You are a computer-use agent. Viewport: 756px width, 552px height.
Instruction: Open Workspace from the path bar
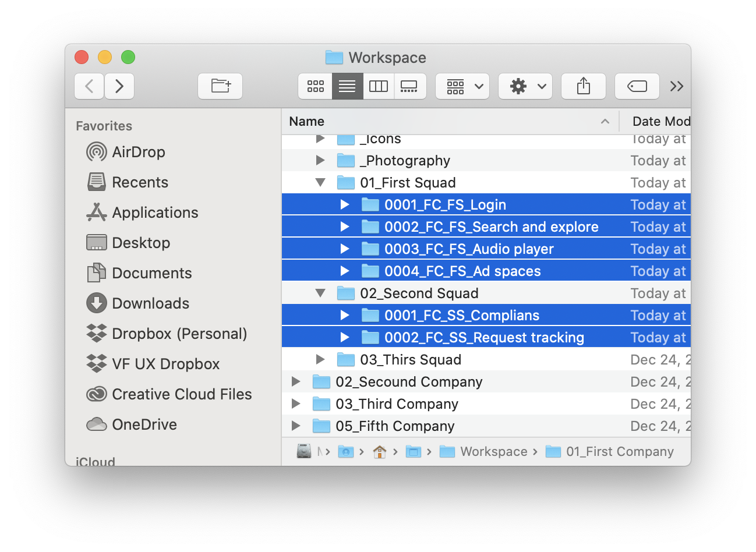[x=493, y=451]
